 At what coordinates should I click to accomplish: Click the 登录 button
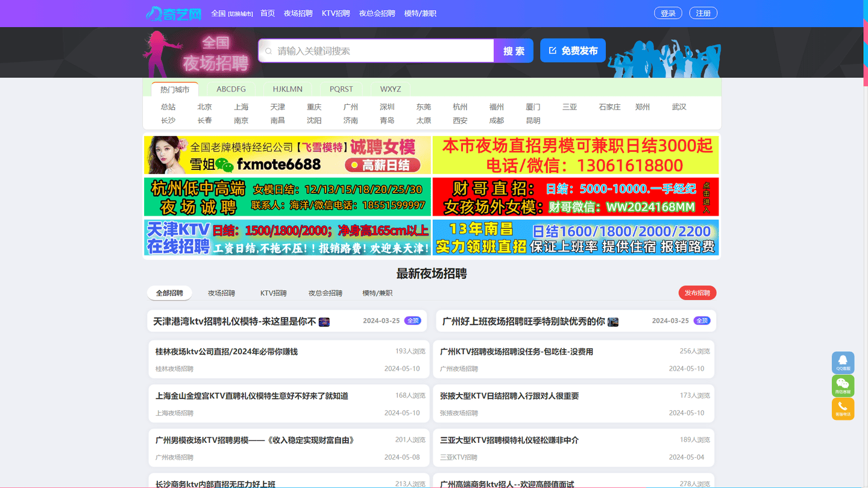click(x=668, y=13)
